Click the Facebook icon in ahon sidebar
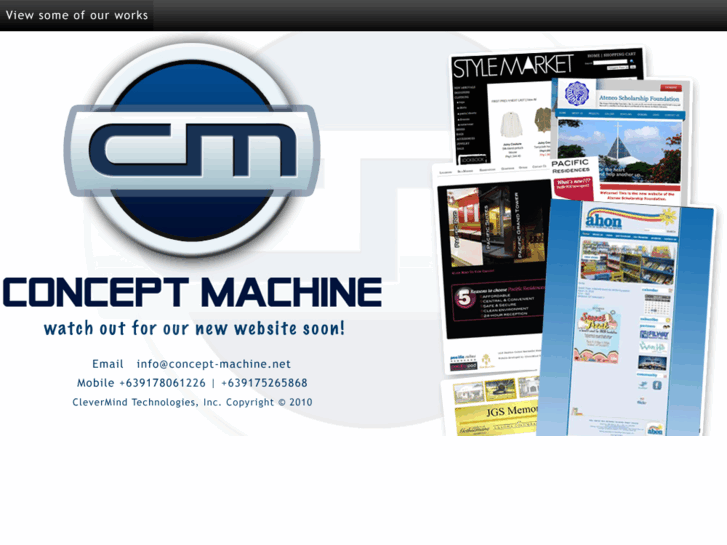727x545 pixels. tap(657, 385)
